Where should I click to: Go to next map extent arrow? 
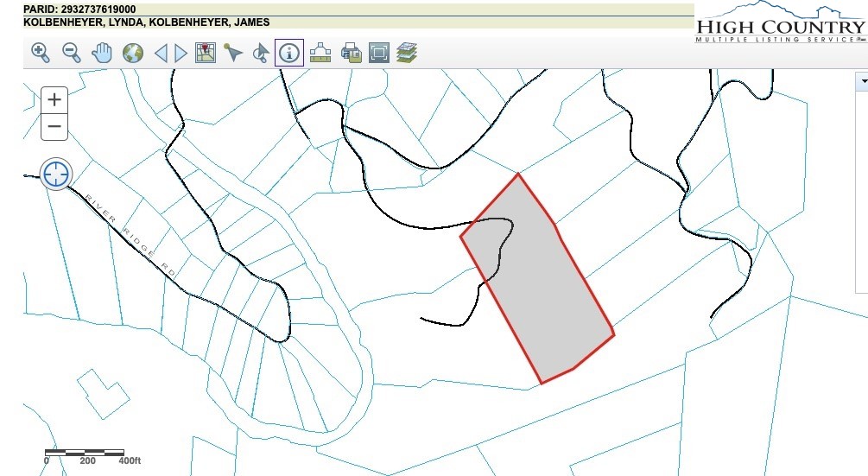tap(181, 54)
